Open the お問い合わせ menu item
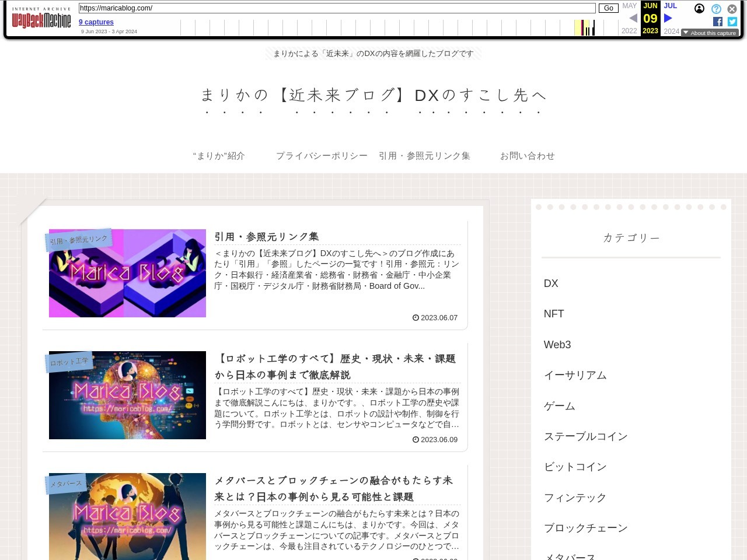The height and width of the screenshot is (560, 747). click(527, 156)
